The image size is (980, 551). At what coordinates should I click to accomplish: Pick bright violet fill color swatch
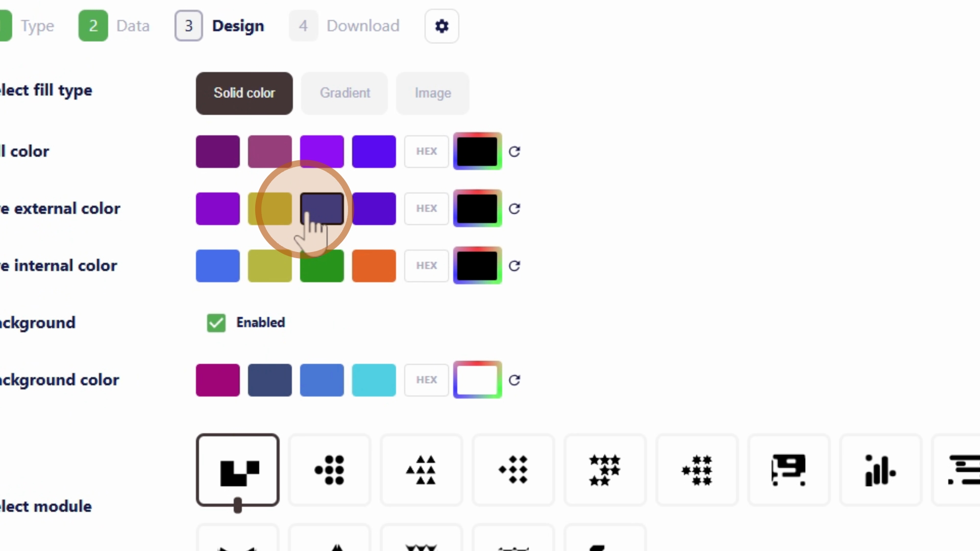click(322, 152)
